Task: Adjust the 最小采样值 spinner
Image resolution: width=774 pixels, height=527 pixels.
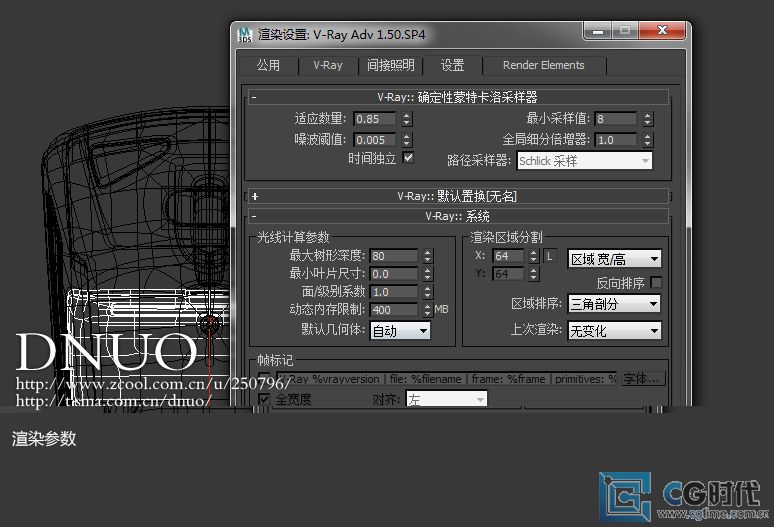Action: tap(648, 119)
